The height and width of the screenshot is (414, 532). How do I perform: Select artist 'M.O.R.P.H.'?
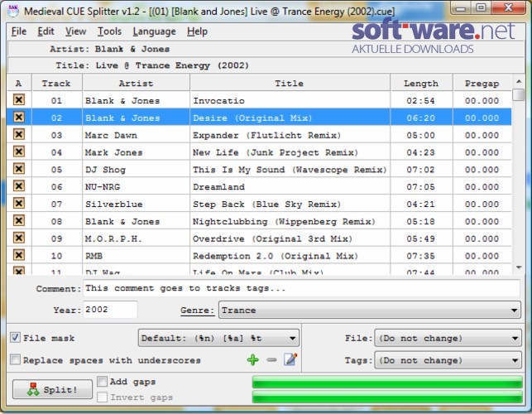113,238
